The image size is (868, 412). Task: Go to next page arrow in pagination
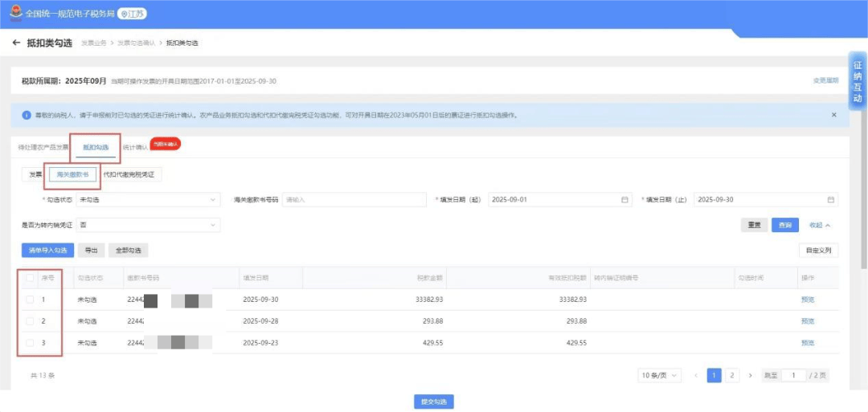tap(750, 375)
